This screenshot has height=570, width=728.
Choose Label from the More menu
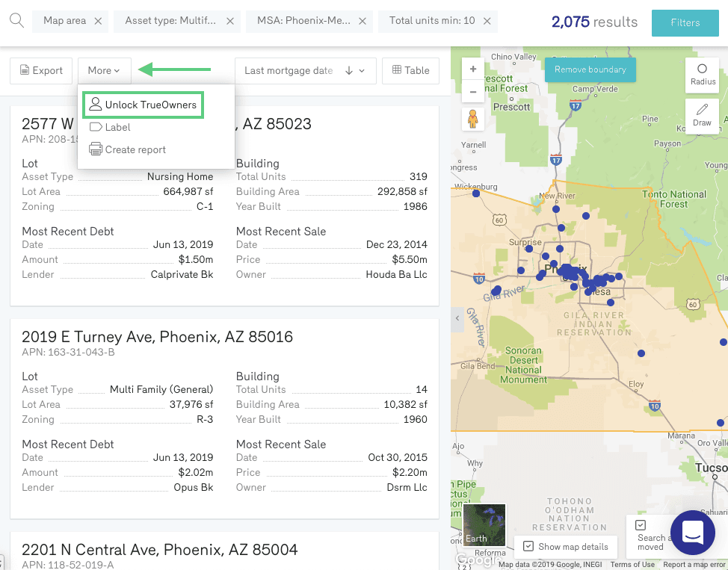pos(117,128)
